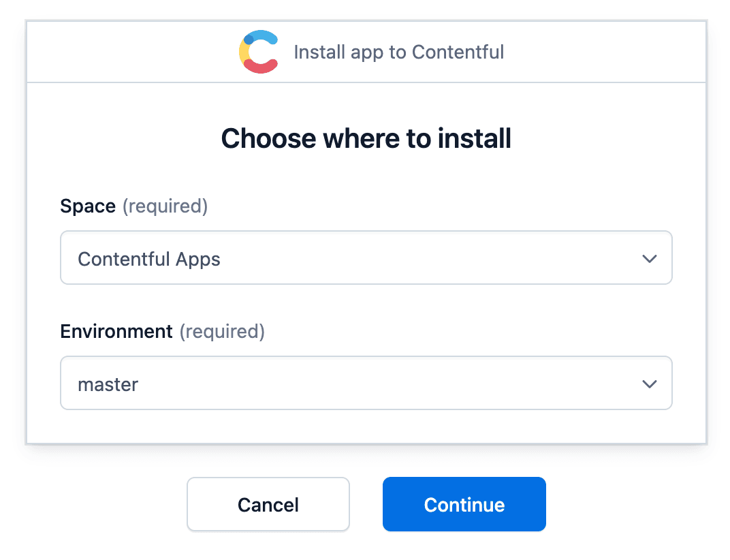Click '(required)' next to the Environment label
Image resolution: width=730 pixels, height=560 pixels.
(x=222, y=331)
